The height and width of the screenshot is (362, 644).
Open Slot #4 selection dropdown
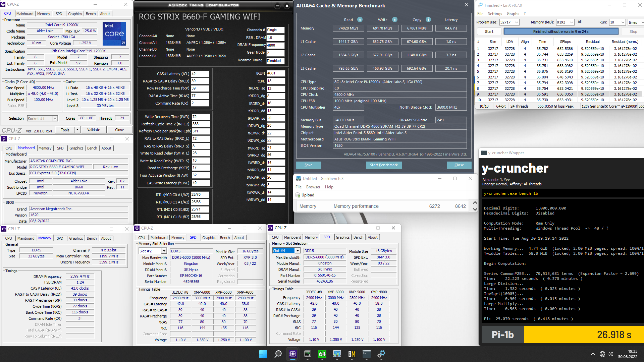click(298, 251)
